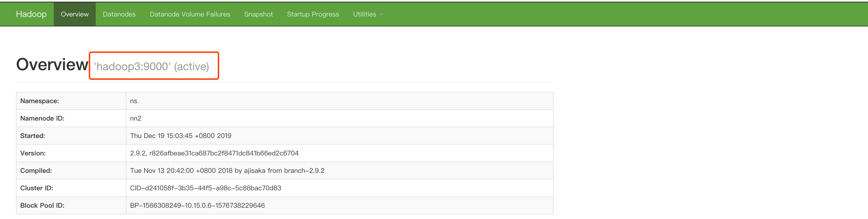Open the Overview tab
868x219 pixels.
(74, 14)
